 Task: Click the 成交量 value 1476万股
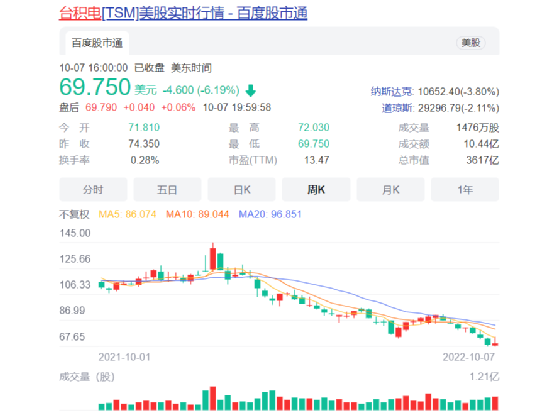pos(478,127)
